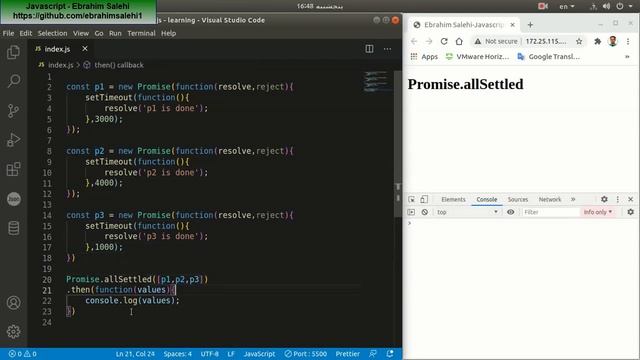Open notifications bell in status bar
This screenshot has width=640, height=360.
(390, 354)
